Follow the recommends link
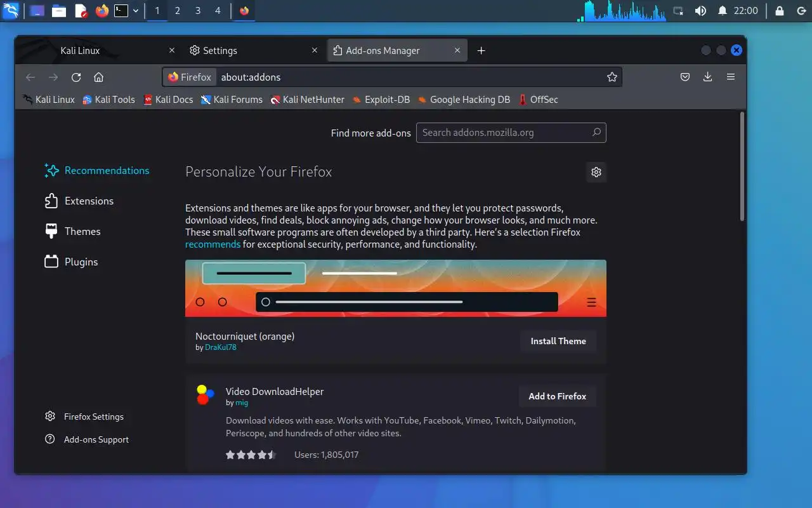 click(x=213, y=244)
